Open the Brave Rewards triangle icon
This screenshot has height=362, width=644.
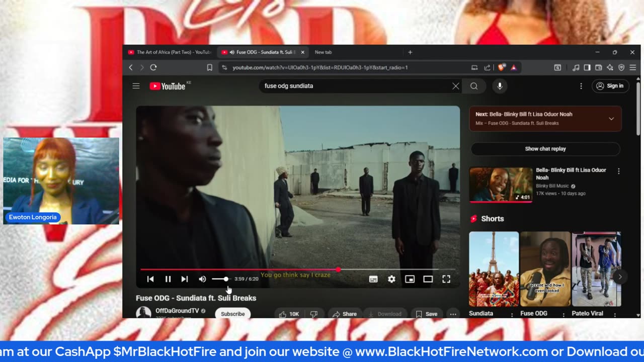click(514, 67)
